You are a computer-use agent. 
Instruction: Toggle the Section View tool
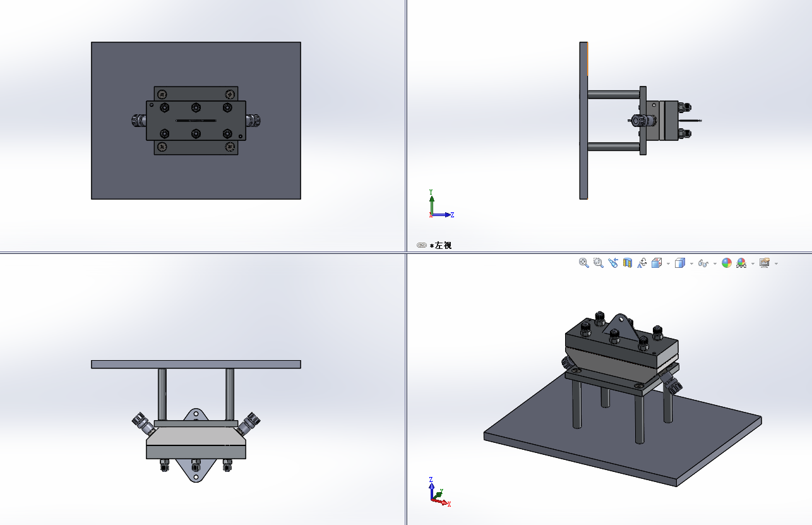(628, 263)
